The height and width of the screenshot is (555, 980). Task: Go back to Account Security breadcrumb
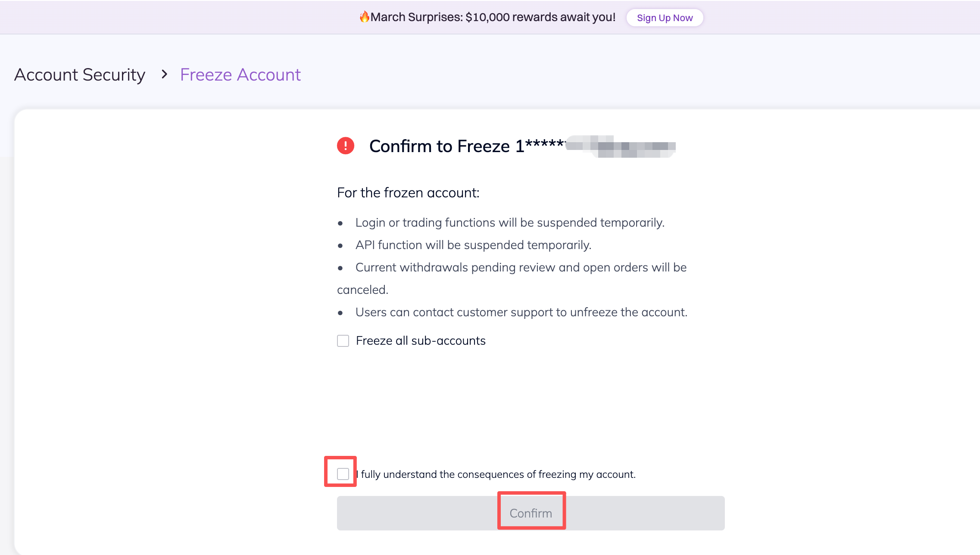pyautogui.click(x=80, y=75)
